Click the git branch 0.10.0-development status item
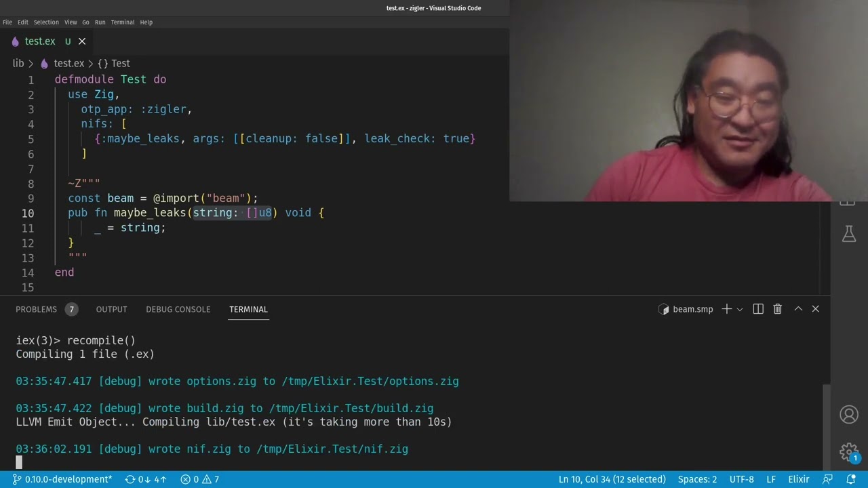The height and width of the screenshot is (488, 868). 62,479
